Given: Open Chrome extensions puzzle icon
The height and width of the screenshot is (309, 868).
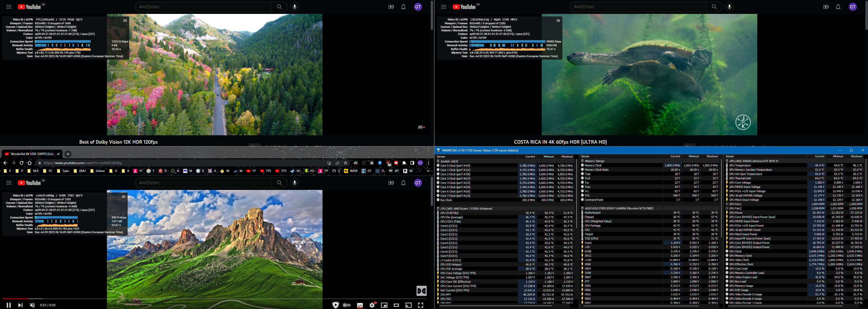Looking at the screenshot, I should [x=404, y=163].
